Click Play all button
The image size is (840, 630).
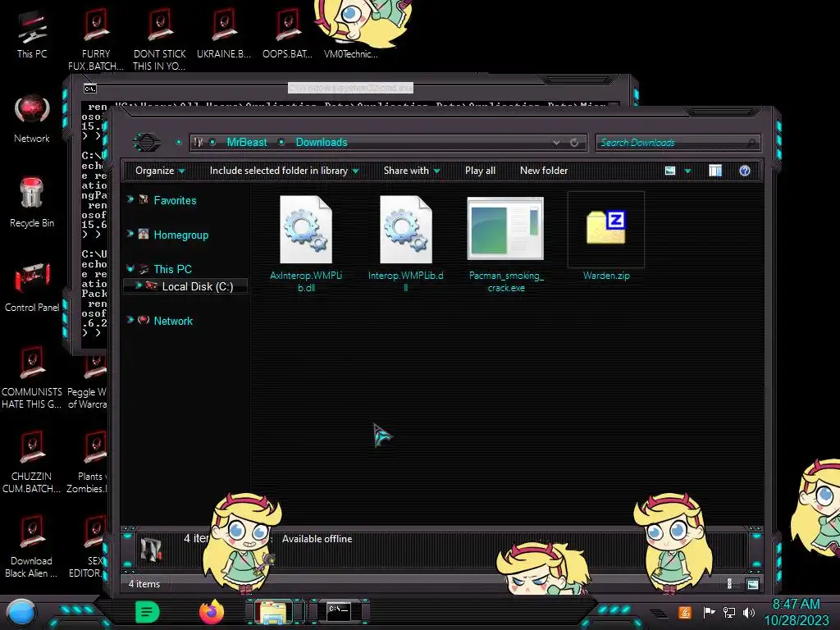(x=480, y=171)
